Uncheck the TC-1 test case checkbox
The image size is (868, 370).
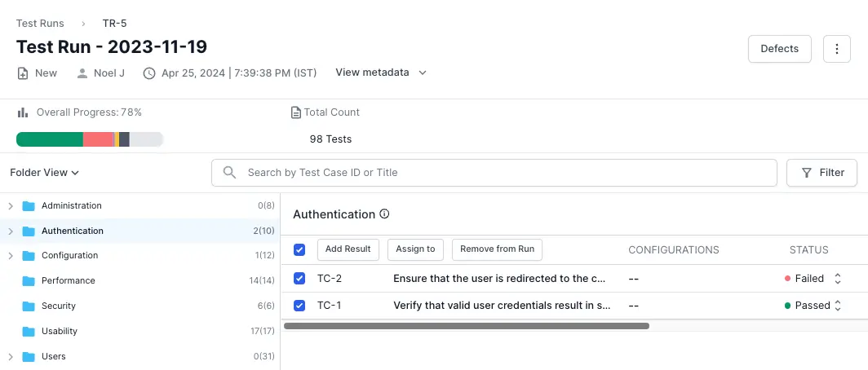click(x=299, y=306)
